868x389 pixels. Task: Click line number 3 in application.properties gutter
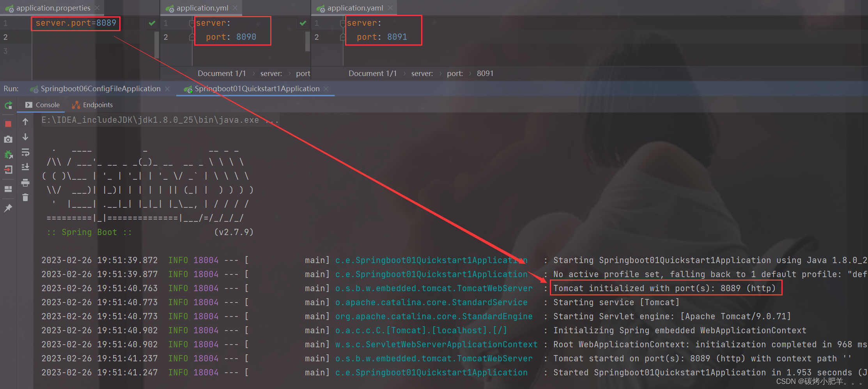[x=5, y=51]
